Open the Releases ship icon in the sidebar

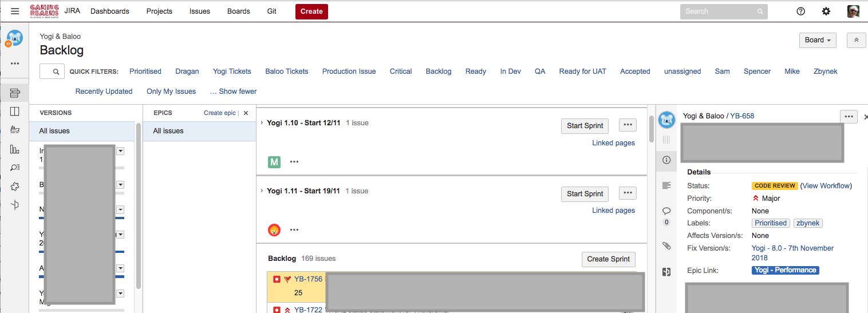tap(15, 130)
